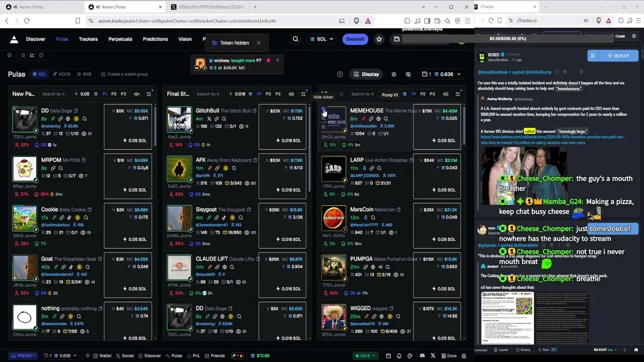Open Wallet from the bottom bar
Image resolution: width=644 pixels, height=362 pixels.
[102, 356]
